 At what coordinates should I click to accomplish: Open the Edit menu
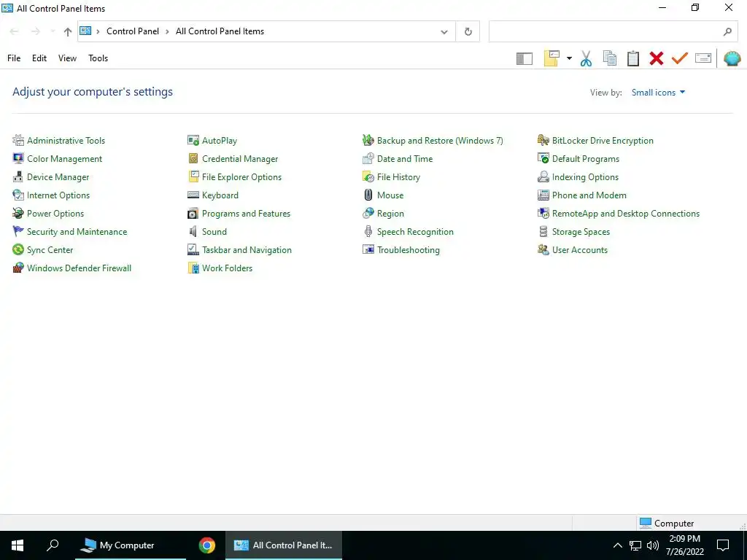click(39, 58)
